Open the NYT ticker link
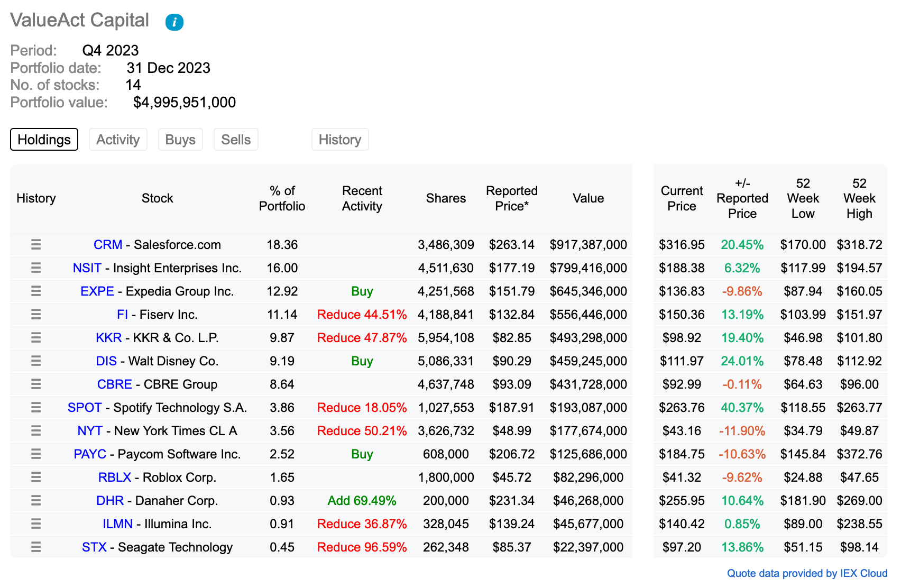Screen dimensions: 901x588 pos(90,431)
